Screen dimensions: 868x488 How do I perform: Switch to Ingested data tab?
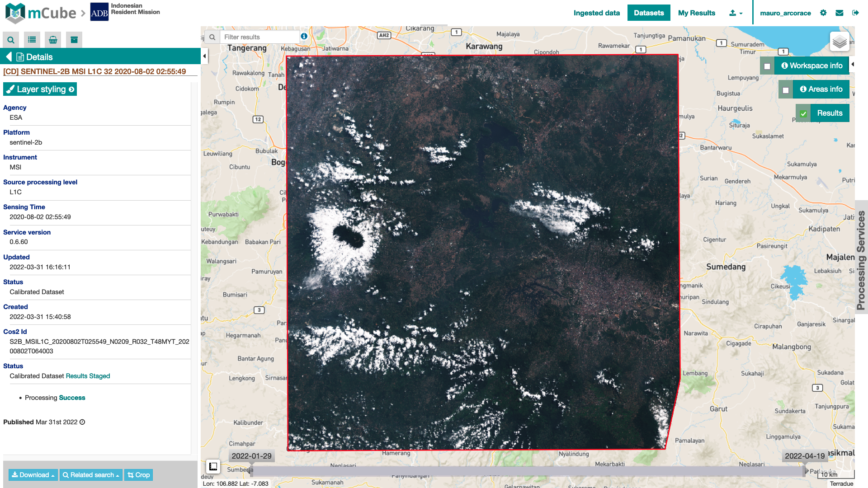(596, 13)
